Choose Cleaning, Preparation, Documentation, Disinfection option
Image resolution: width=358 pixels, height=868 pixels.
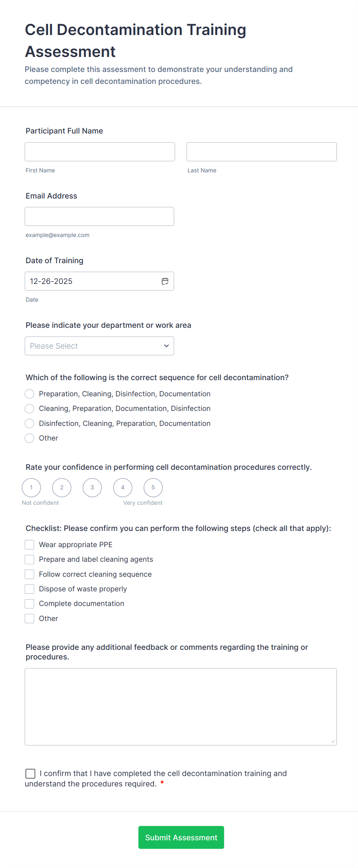[30, 409]
